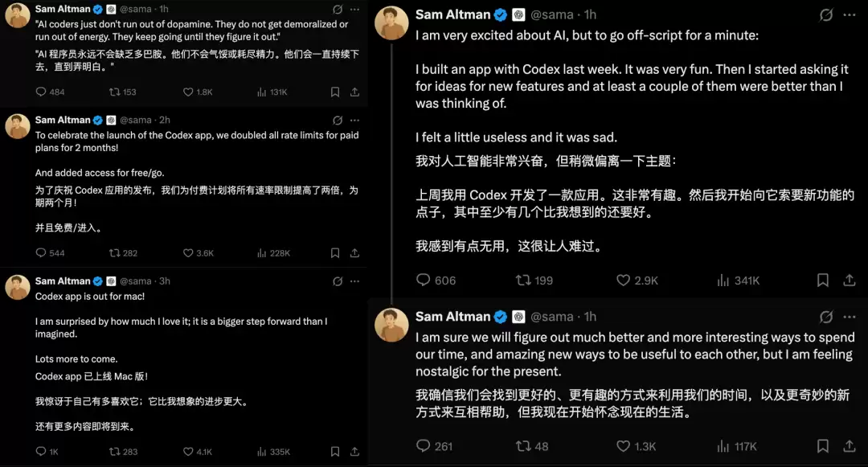View the 261 replies on the nostalgic tweet
Image resolution: width=868 pixels, height=467 pixels.
434,446
